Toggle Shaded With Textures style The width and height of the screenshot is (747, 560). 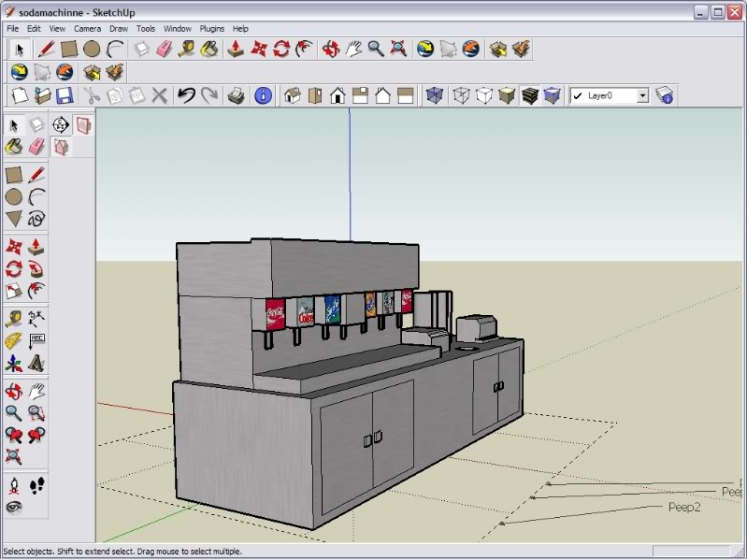point(529,95)
